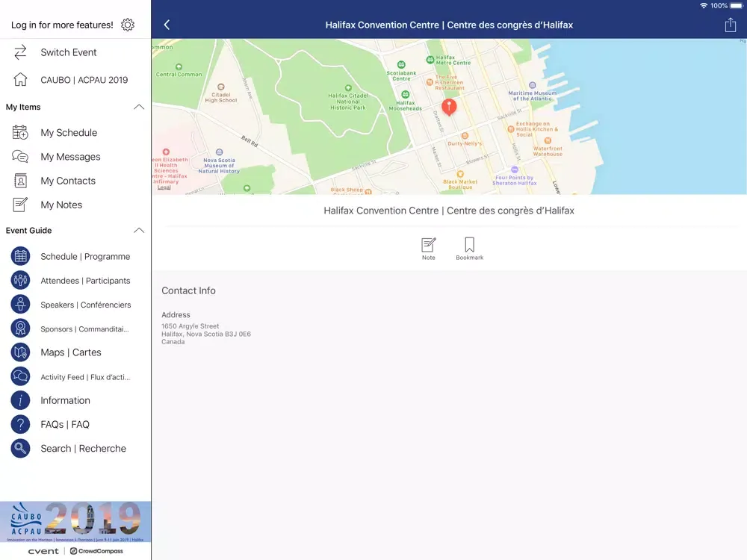The image size is (747, 560).
Task: Click the Speakers | Conférenciers round icon
Action: 20,305
